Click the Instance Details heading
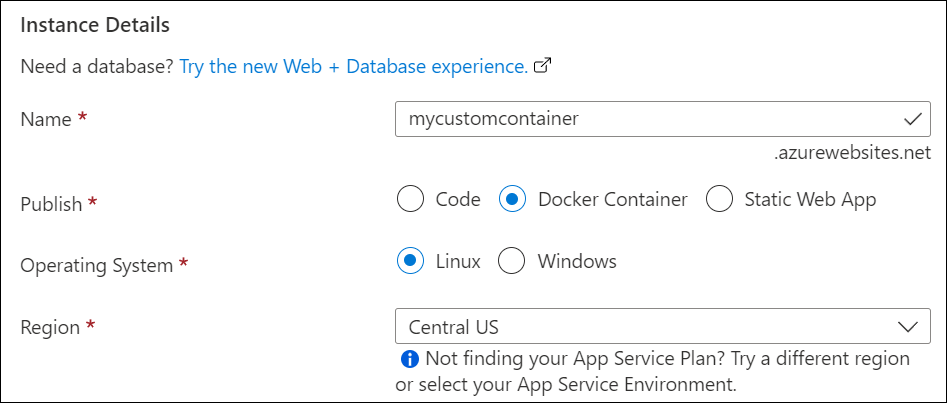The height and width of the screenshot is (403, 947). pos(95,24)
